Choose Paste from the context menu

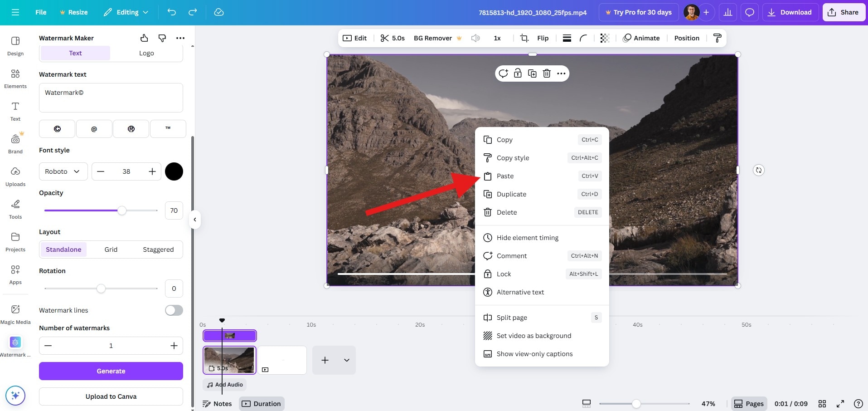(x=542, y=176)
